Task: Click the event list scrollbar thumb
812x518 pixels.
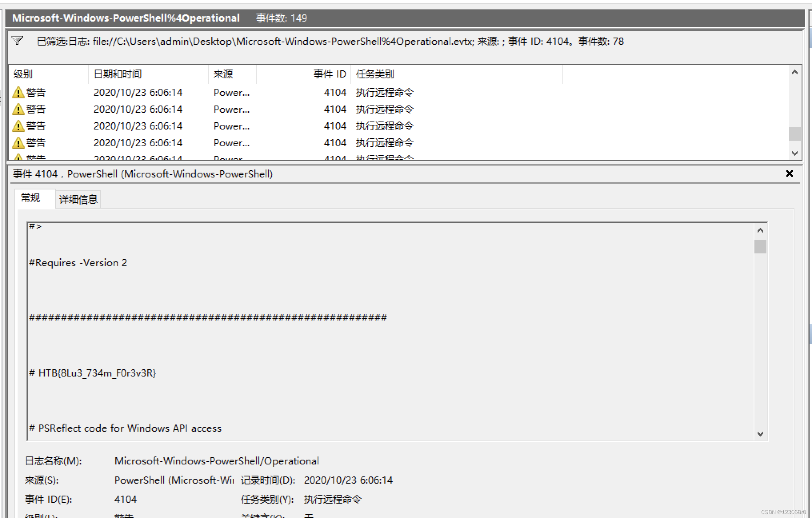Action: coord(795,134)
